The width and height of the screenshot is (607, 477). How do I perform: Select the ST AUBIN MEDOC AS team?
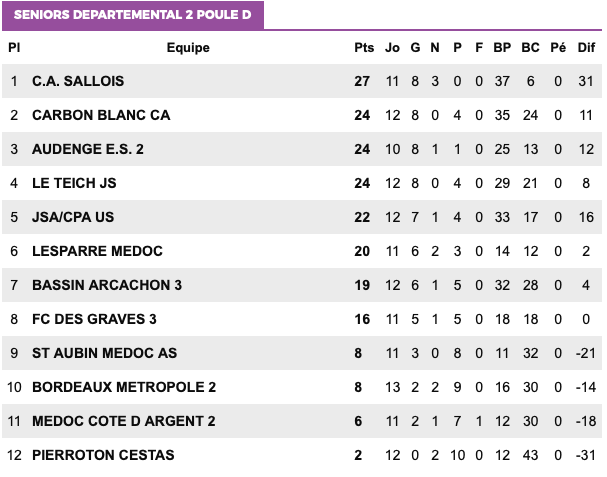[x=105, y=353]
